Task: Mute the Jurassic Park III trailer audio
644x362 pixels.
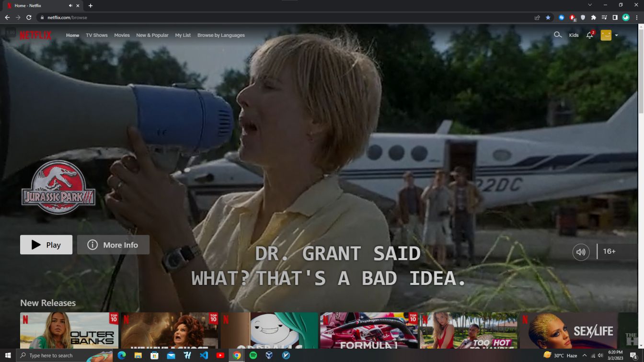Action: click(x=581, y=252)
